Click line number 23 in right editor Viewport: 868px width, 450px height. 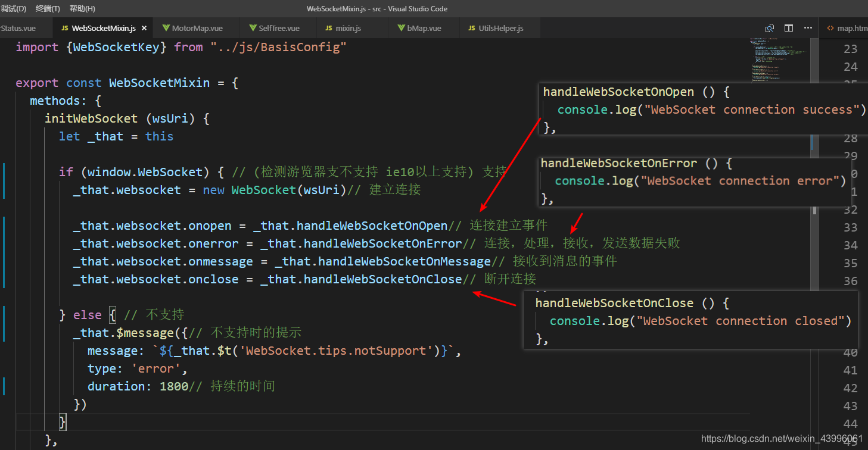[x=851, y=49]
